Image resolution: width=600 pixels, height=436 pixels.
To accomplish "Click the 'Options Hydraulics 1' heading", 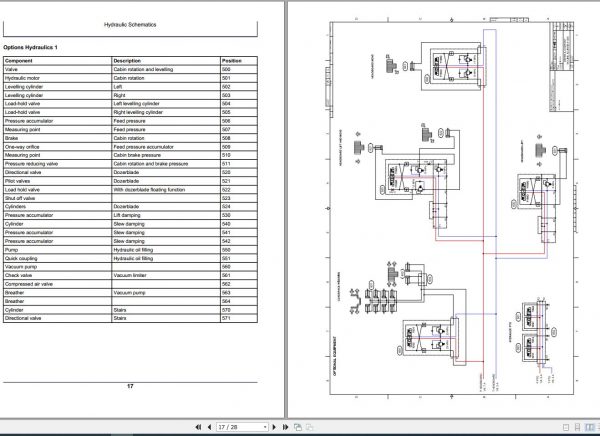I will tap(30, 47).
